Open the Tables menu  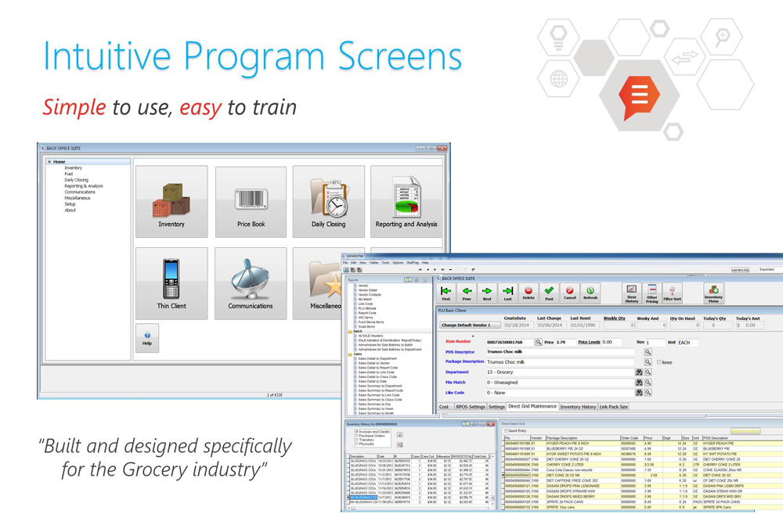[374, 263]
